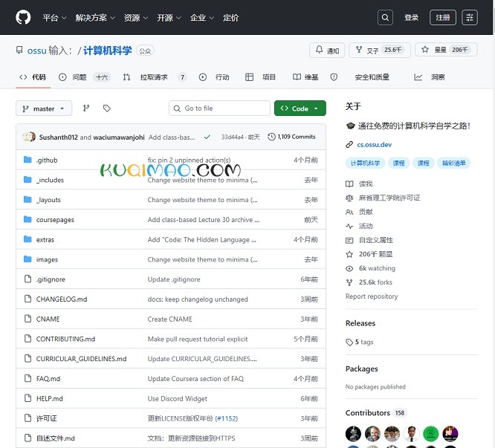Open the Contributors 158 link
The image size is (495, 448).
375,412
